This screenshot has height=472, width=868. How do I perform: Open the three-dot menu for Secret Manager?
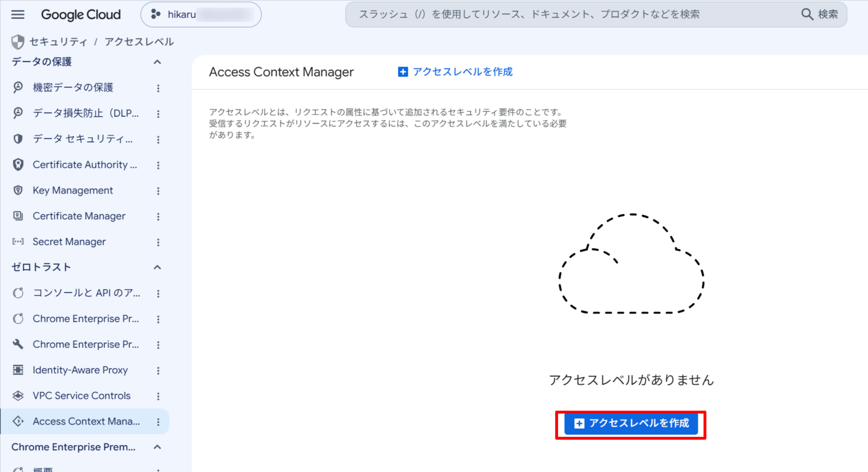point(158,242)
